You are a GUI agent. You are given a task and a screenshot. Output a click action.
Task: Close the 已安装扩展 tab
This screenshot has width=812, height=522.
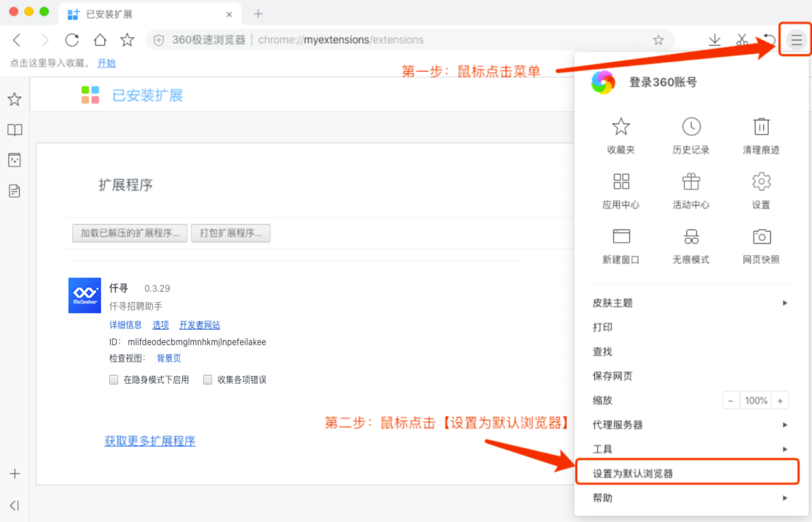[229, 14]
